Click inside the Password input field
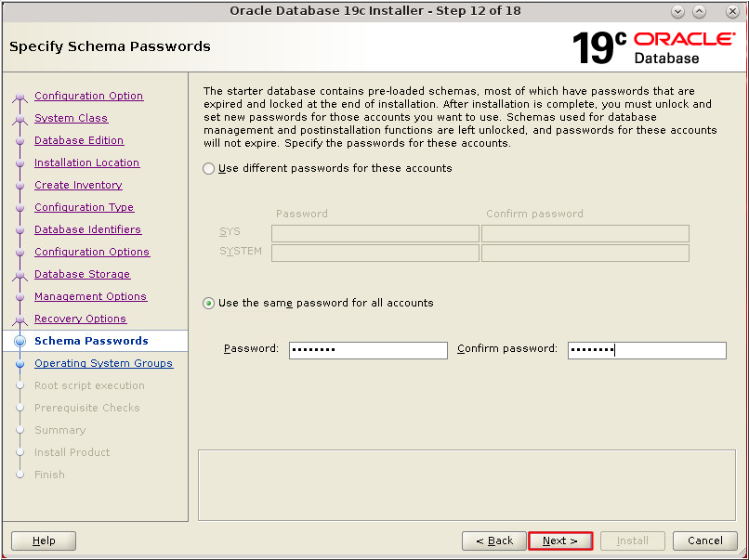 point(367,350)
